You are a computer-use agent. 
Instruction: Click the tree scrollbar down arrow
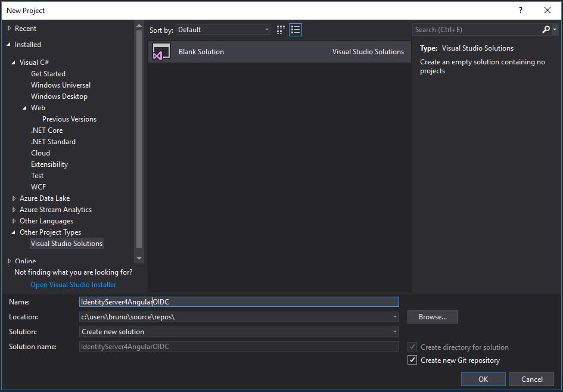139,258
